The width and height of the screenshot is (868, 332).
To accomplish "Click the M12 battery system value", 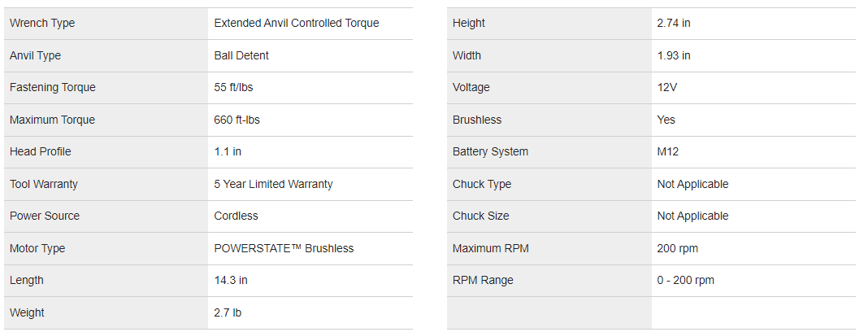I will pyautogui.click(x=668, y=152).
